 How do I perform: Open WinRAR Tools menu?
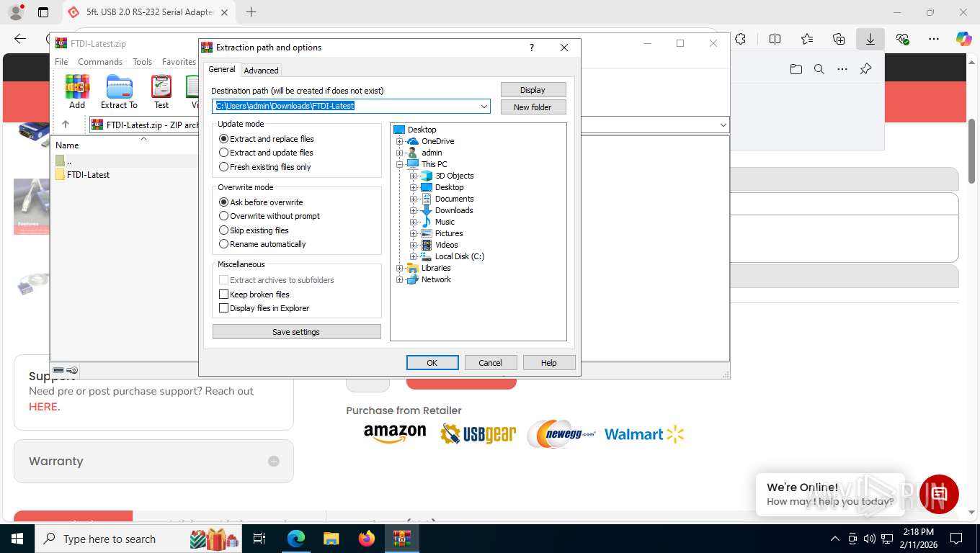tap(143, 62)
